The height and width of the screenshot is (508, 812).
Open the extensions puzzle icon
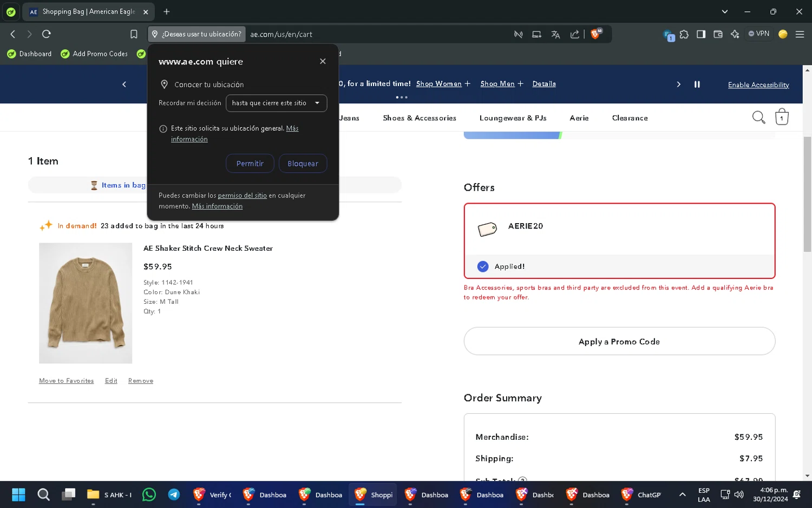[x=684, y=34]
